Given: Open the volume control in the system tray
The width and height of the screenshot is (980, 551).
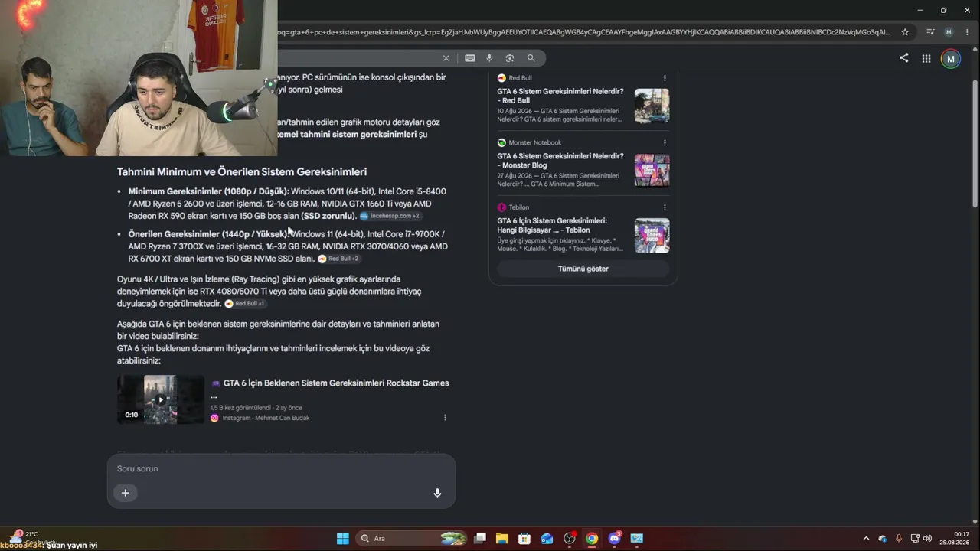Looking at the screenshot, I should [928, 538].
